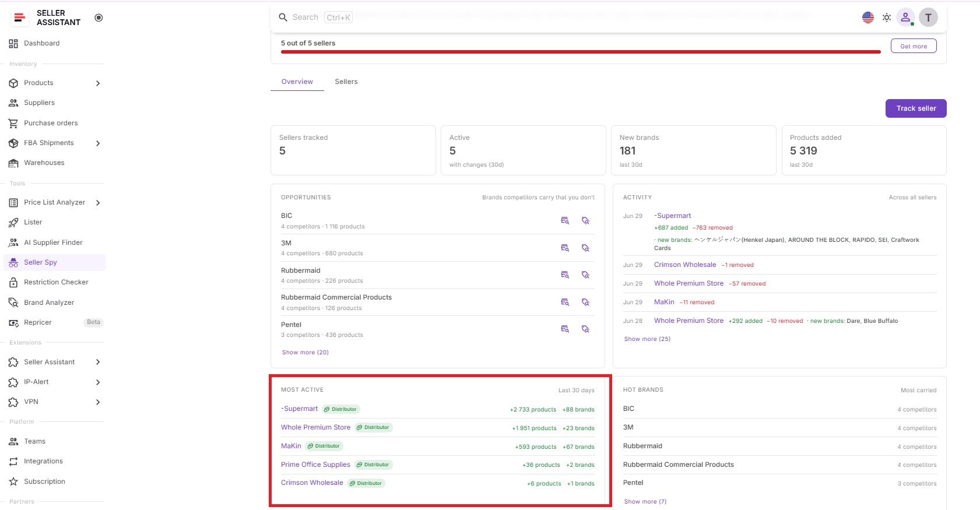Expand the IP-Alert submenu chevron
Screen dimensions: 980x510
coord(98,382)
